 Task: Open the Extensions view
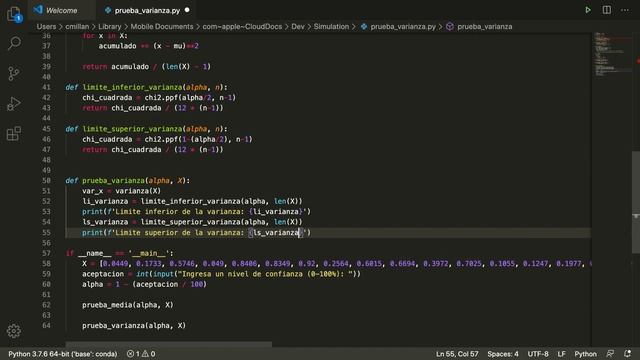[x=14, y=133]
